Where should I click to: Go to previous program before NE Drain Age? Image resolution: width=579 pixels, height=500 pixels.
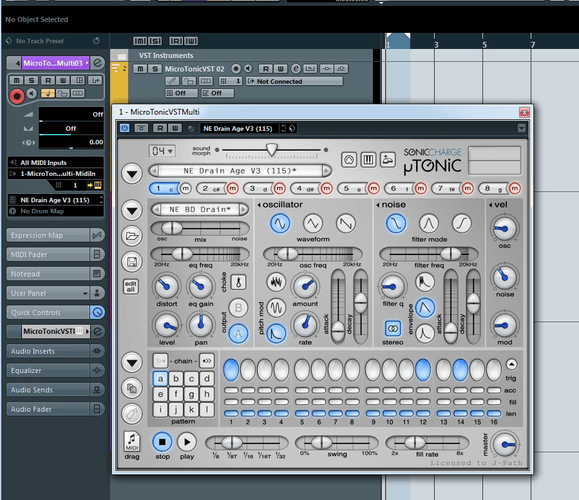coord(154,171)
